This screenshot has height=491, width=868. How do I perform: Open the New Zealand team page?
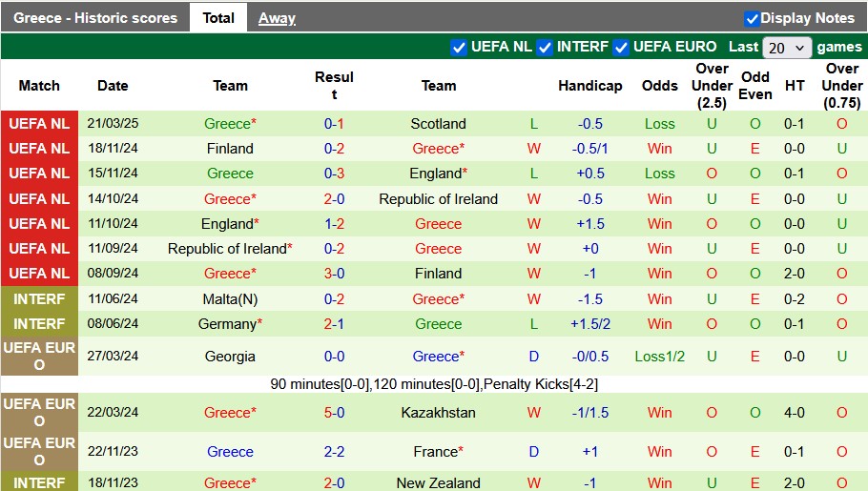[438, 482]
